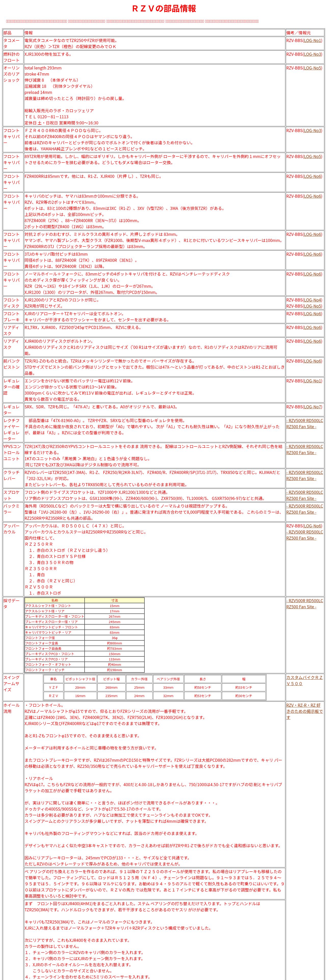327x980 pixels.
Task: Click the ピボットシャフト径 header
Action: [80, 679]
